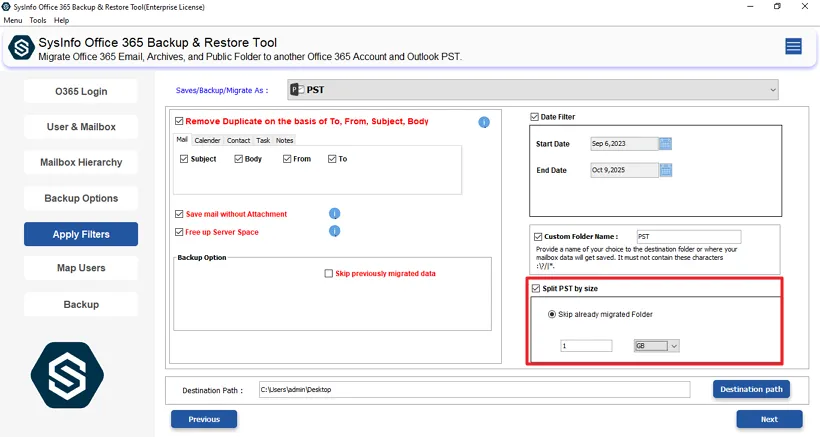
Task: Open the GB size unit dropdown
Action: (x=657, y=346)
